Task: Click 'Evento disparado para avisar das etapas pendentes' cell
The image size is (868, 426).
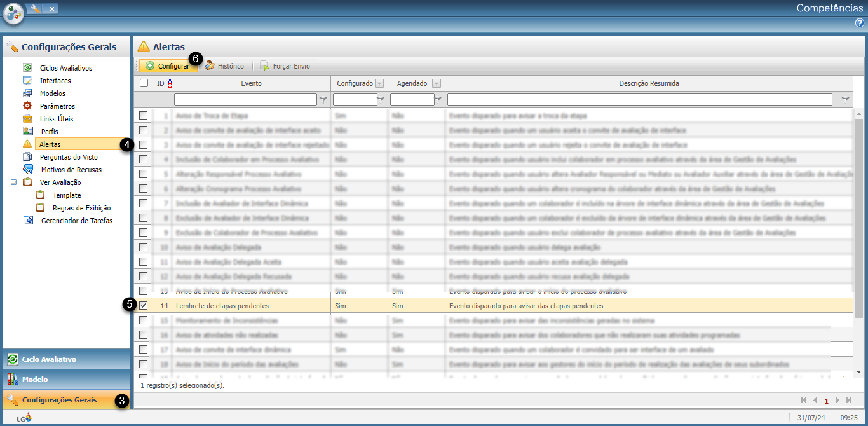Action: tap(649, 306)
